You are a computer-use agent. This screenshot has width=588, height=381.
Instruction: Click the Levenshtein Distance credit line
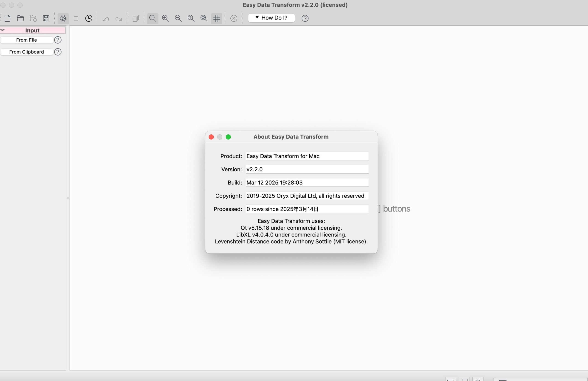[x=291, y=242]
